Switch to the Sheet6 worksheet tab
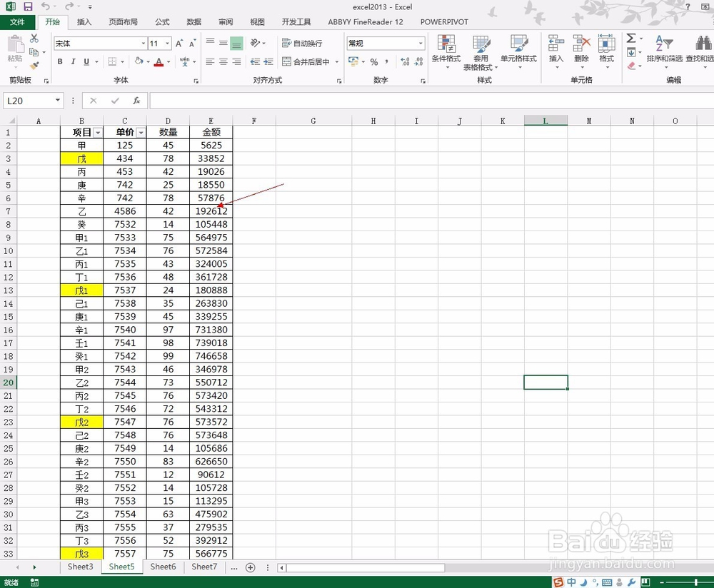Screen dimensions: 714x588 [x=163, y=567]
